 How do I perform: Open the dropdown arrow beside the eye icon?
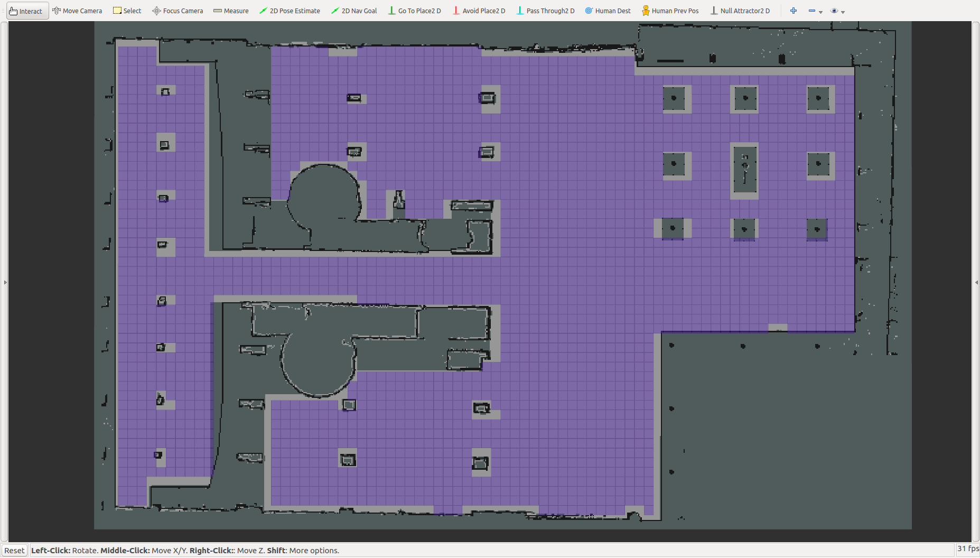click(843, 12)
